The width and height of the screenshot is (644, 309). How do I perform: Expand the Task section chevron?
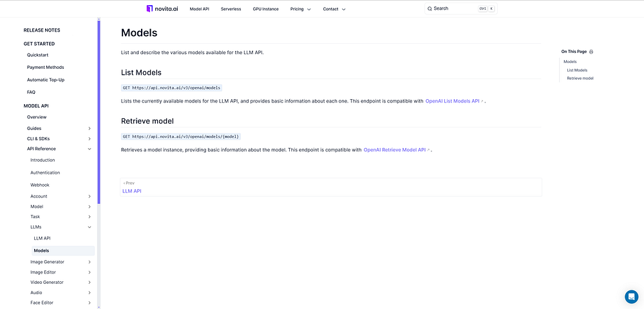click(90, 217)
